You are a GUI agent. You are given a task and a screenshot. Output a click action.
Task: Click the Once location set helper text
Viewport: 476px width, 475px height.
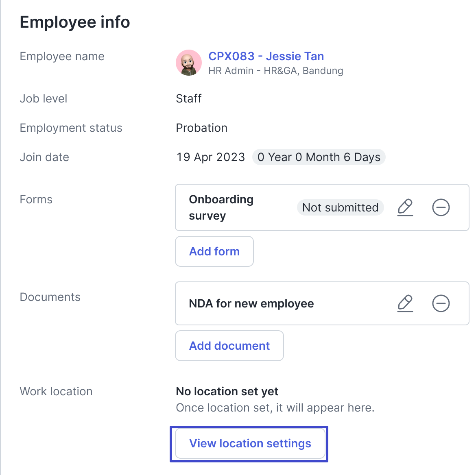(275, 407)
